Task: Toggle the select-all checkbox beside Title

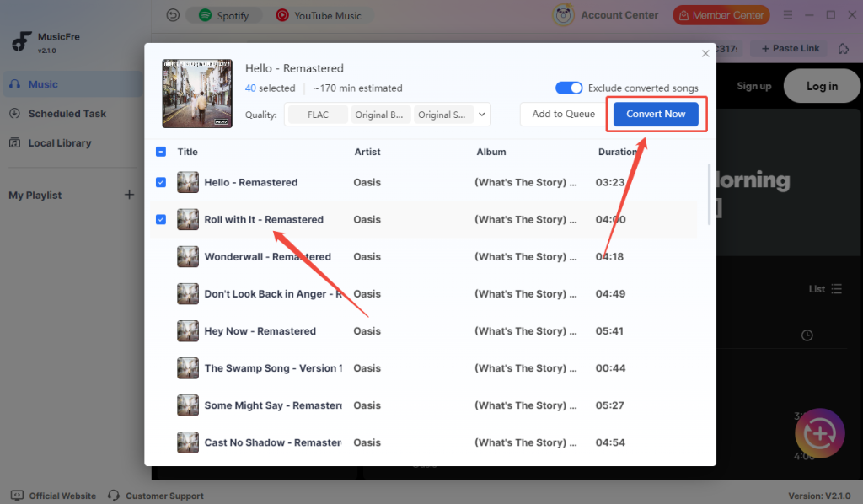Action: pos(161,152)
